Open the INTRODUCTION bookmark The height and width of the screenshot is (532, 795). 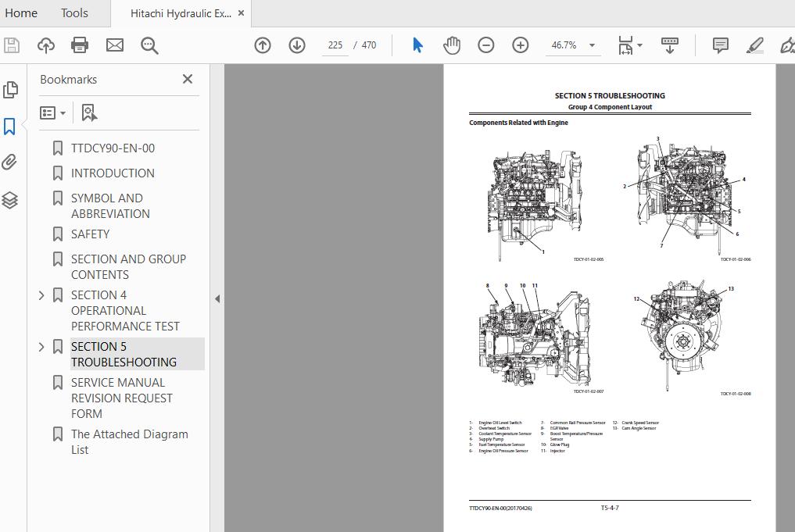(113, 173)
